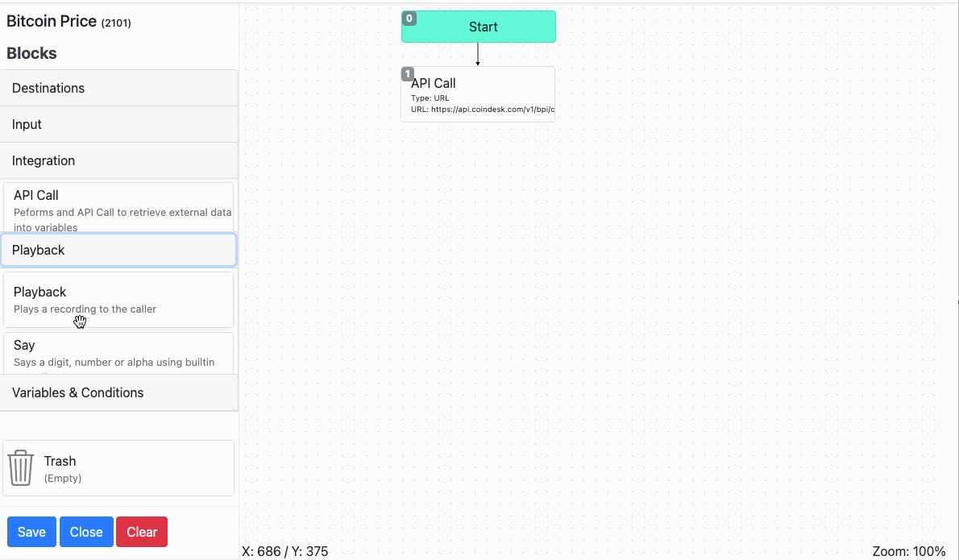
Task: Select the node number 1 badge on API Call
Action: (x=407, y=74)
